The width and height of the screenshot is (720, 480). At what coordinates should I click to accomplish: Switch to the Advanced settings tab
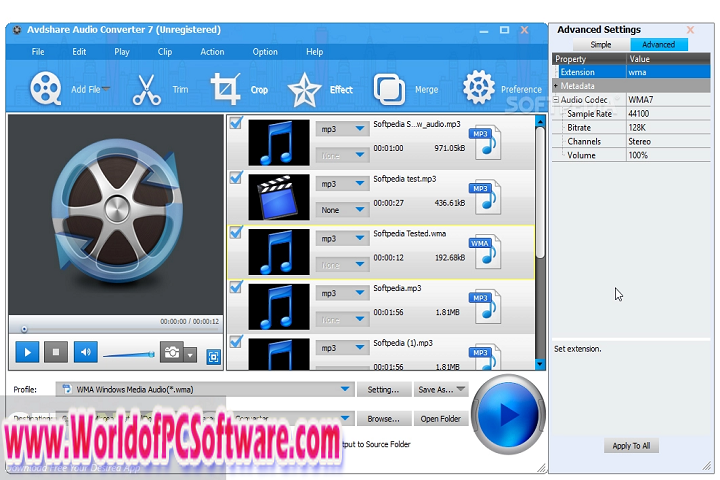[659, 45]
